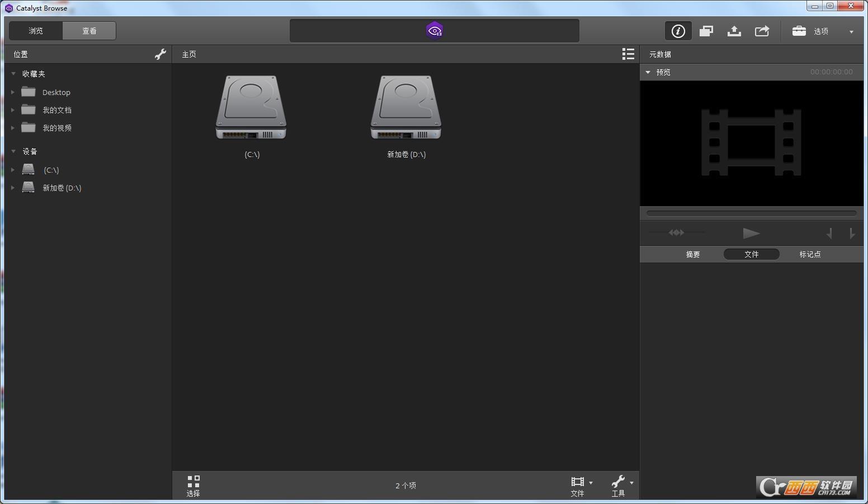Switch to the 摘要 metadata tab
The height and width of the screenshot is (504, 868).
point(693,254)
